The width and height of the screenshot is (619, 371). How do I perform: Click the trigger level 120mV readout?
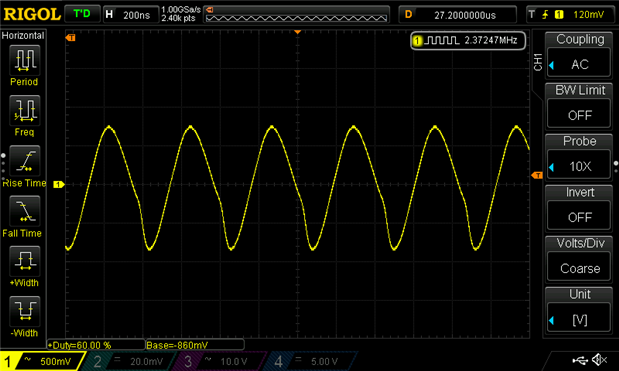click(588, 15)
